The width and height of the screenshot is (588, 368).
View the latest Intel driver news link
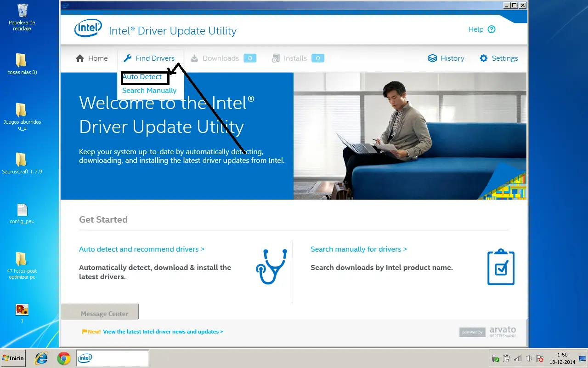(x=163, y=332)
